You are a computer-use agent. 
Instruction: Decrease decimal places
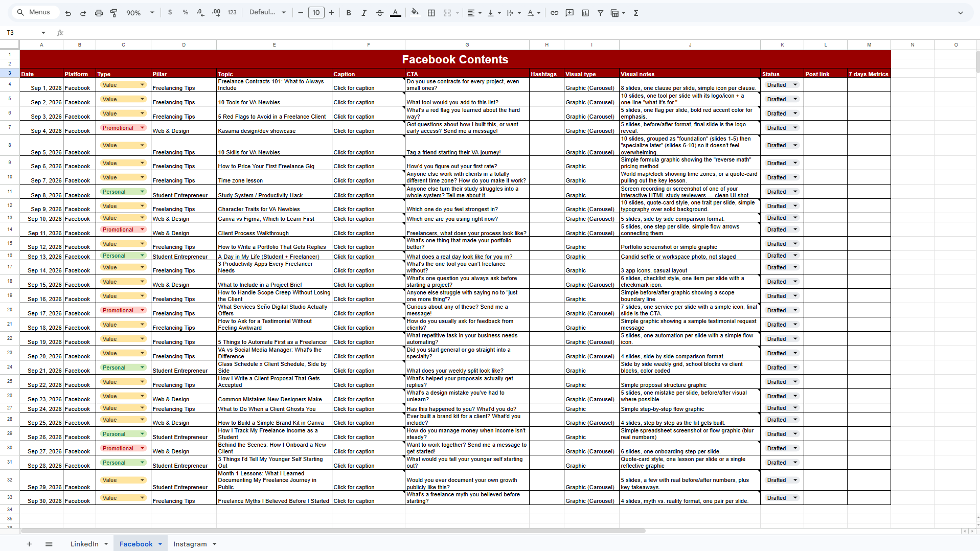(200, 13)
